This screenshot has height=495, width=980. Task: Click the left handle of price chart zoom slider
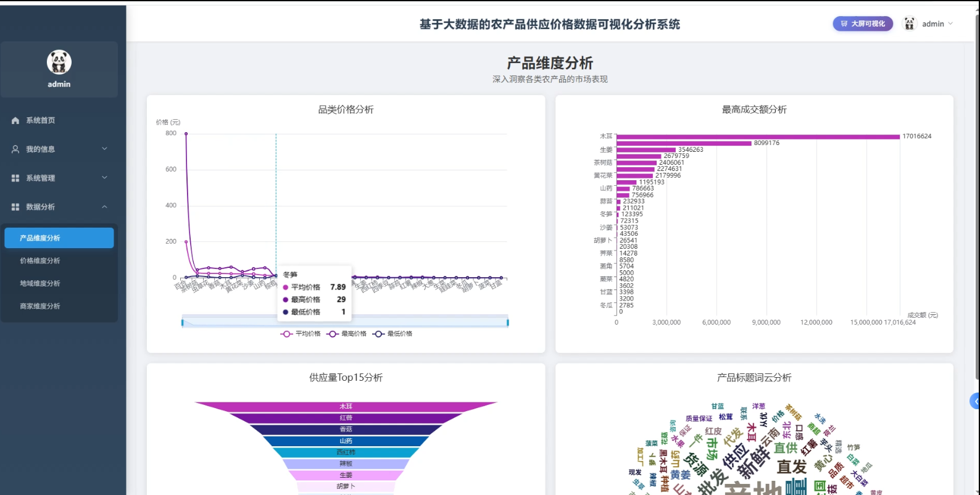pyautogui.click(x=182, y=322)
